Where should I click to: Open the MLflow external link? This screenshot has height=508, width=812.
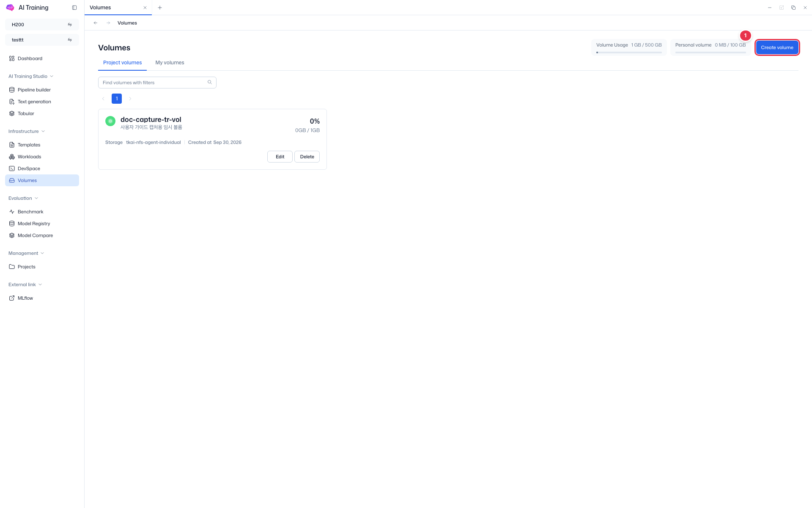[42, 298]
